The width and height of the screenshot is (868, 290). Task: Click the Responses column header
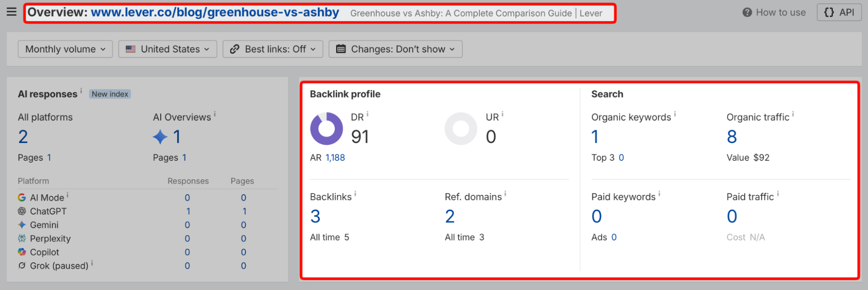[x=188, y=181]
